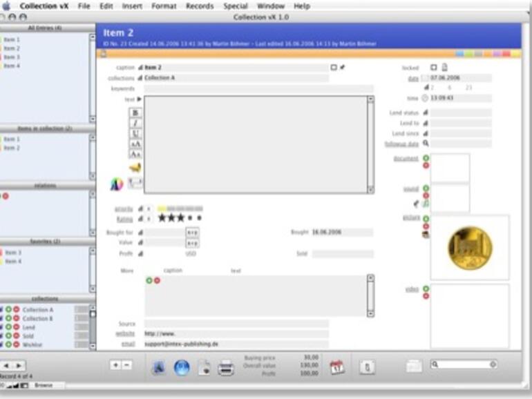The width and height of the screenshot is (532, 399).
Task: Click the Applications A icon in bottom toolbar
Action: (158, 367)
